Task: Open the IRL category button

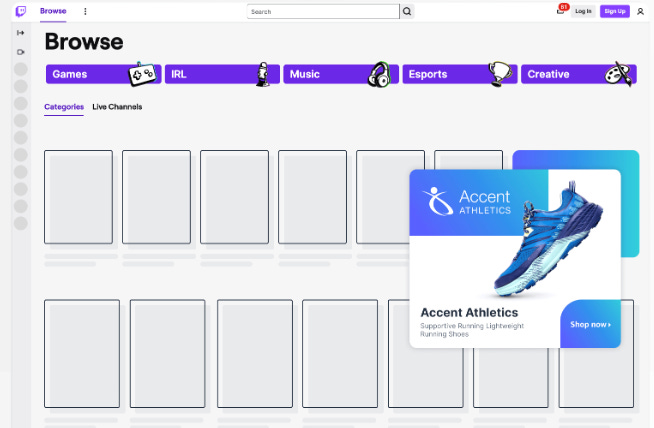Action: pos(222,74)
